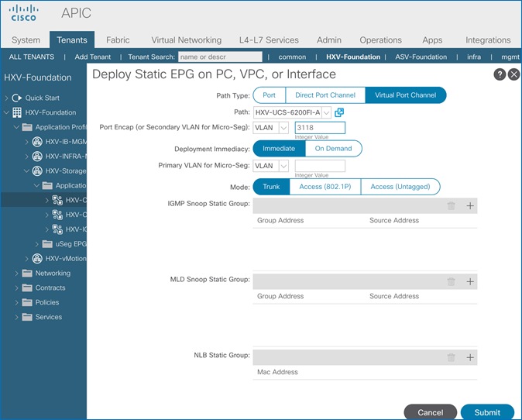Click the HXV-IB-MGMT profile icon

click(37, 142)
